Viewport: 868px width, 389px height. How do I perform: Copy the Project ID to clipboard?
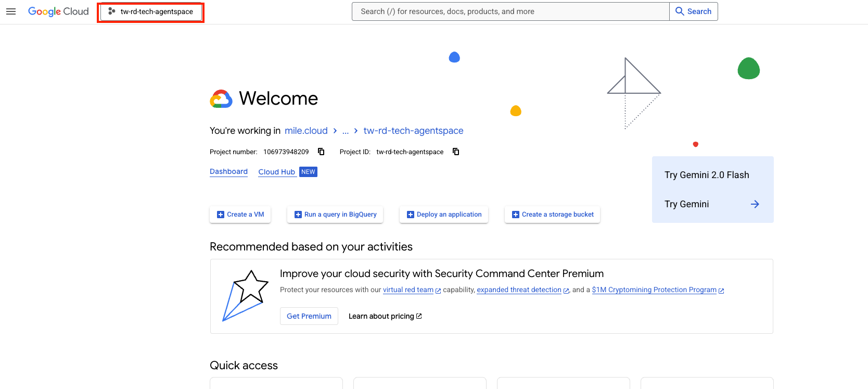[x=456, y=152]
